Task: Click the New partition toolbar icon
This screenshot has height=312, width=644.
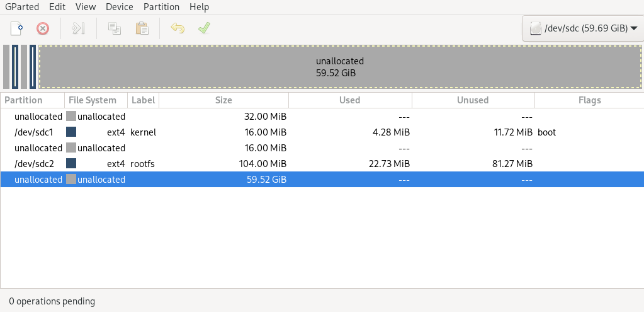Action: tap(16, 28)
